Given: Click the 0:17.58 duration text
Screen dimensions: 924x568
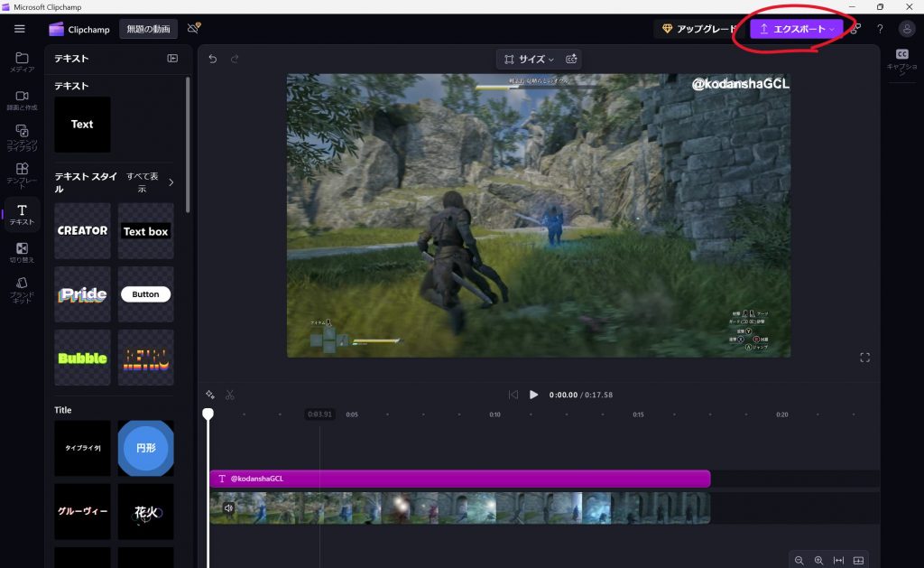Looking at the screenshot, I should [x=599, y=395].
